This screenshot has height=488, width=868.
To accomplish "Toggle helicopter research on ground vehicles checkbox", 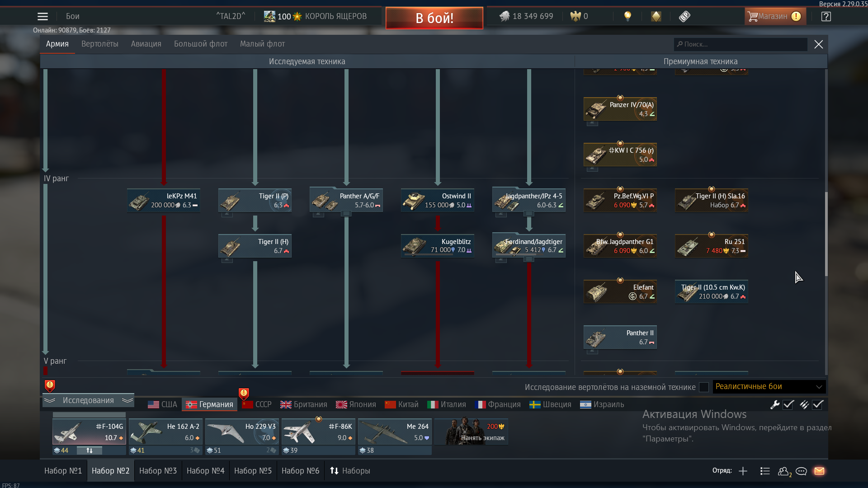I will click(704, 387).
